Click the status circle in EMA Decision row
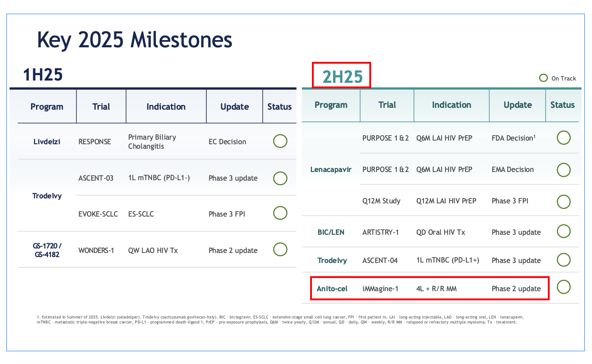 (564, 170)
